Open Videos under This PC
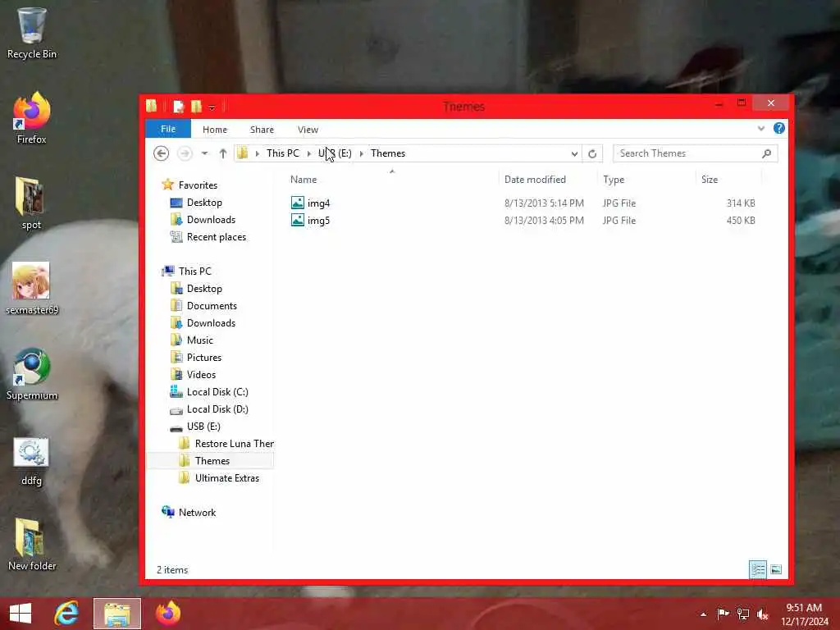 [x=201, y=374]
